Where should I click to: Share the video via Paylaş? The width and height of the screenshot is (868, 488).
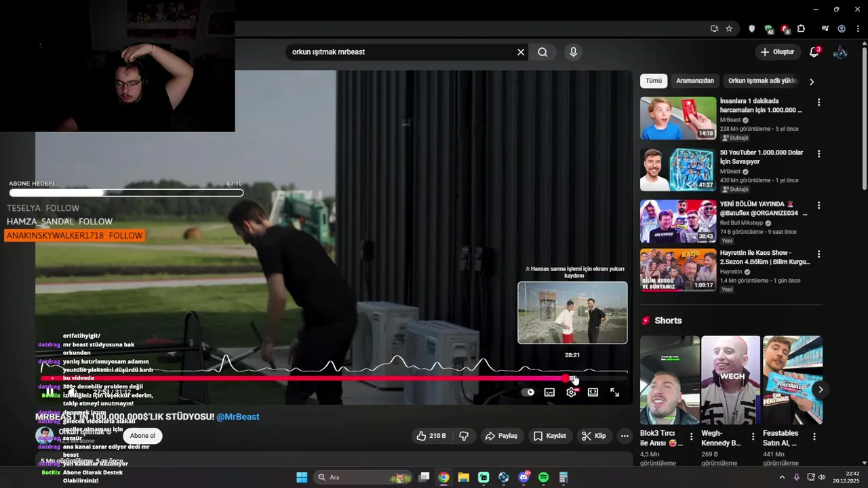pos(501,436)
